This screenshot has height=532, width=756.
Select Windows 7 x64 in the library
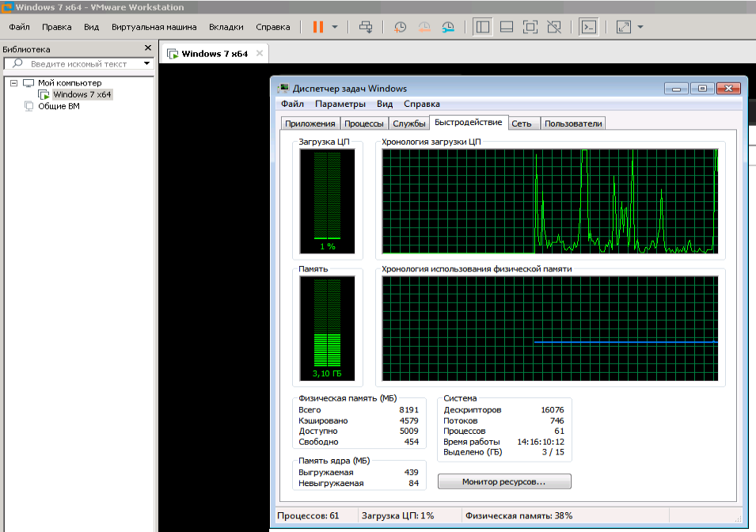(82, 94)
